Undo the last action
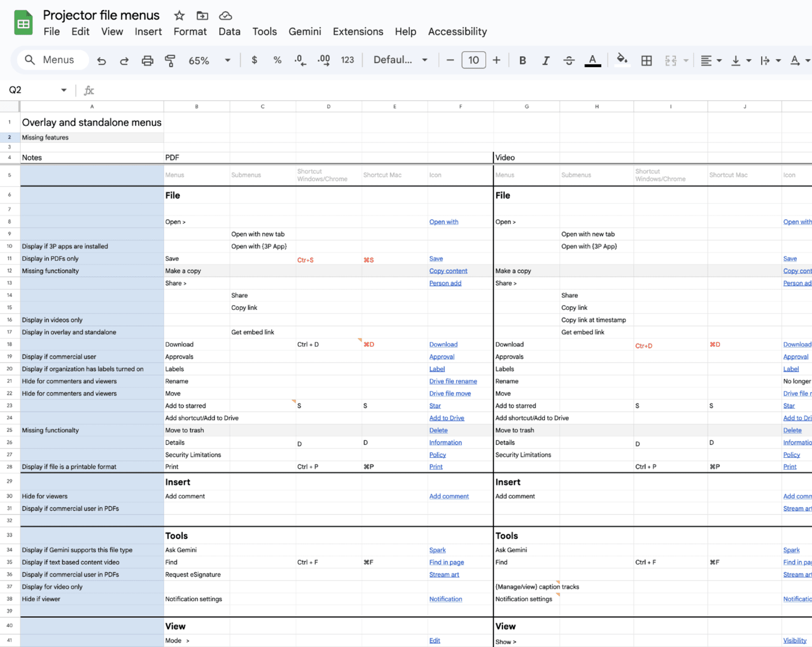The width and height of the screenshot is (812, 647). click(101, 60)
